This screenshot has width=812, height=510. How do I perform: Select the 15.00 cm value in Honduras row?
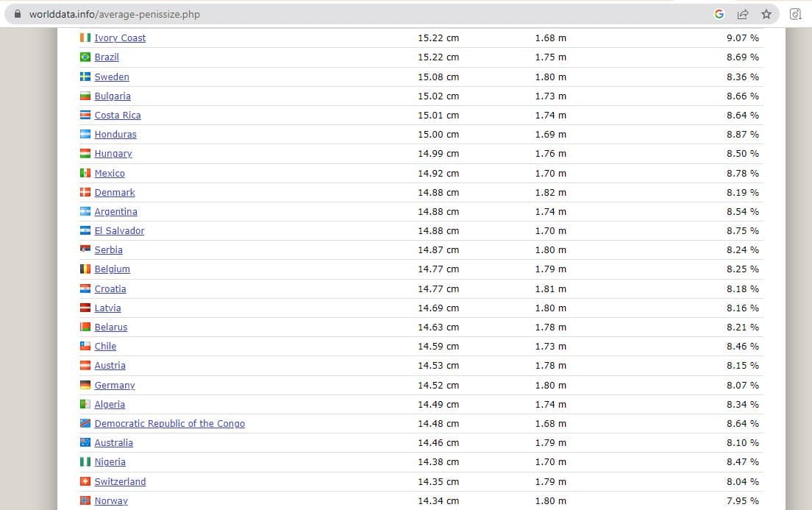click(x=438, y=134)
